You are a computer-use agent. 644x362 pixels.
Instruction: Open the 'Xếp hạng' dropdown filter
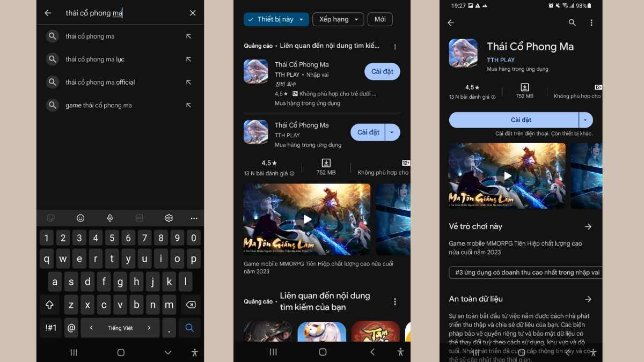(338, 19)
